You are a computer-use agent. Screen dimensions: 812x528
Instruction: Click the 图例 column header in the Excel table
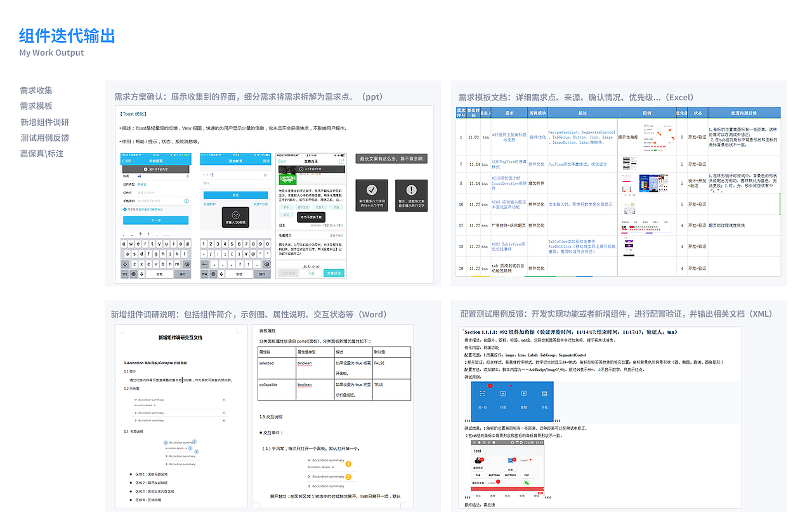[646, 113]
